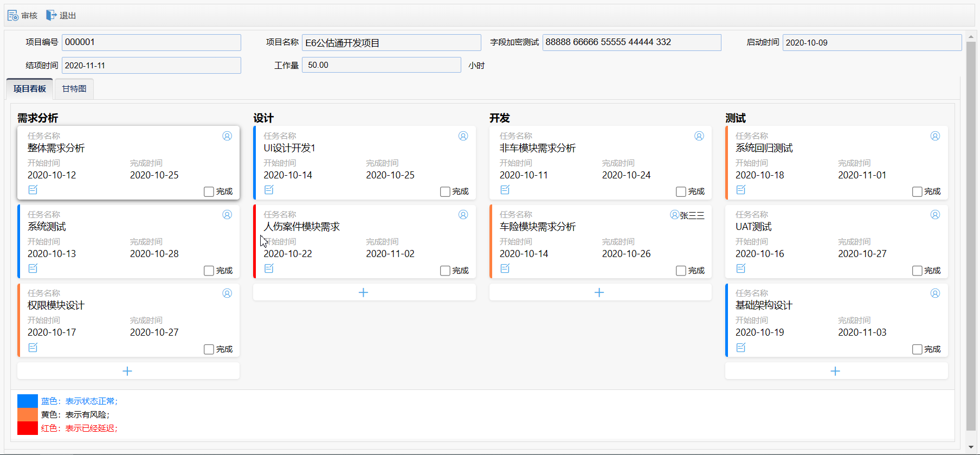Add new task in 设计 column
Viewport: 980px width, 455px height.
pos(364,292)
